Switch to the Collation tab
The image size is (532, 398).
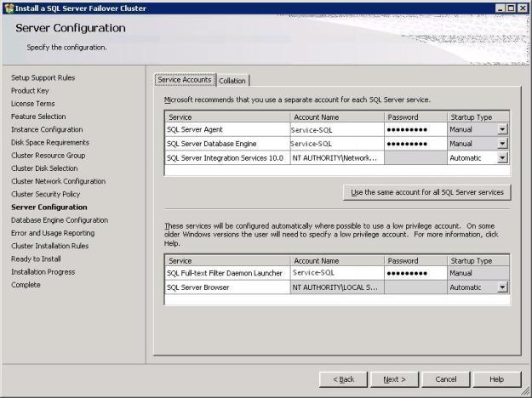[x=232, y=81]
